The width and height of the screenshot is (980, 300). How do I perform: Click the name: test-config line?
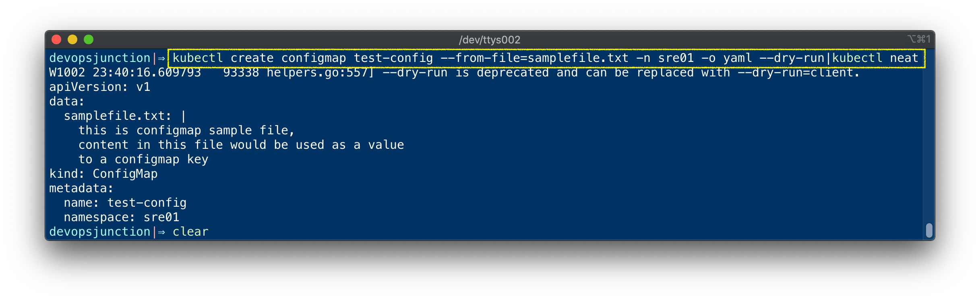[125, 203]
